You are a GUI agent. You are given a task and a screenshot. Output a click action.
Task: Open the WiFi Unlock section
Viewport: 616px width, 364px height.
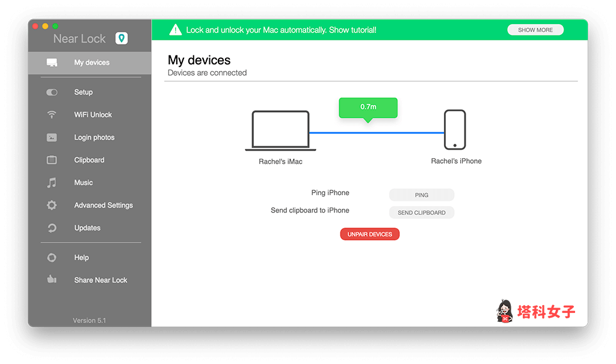coord(93,115)
